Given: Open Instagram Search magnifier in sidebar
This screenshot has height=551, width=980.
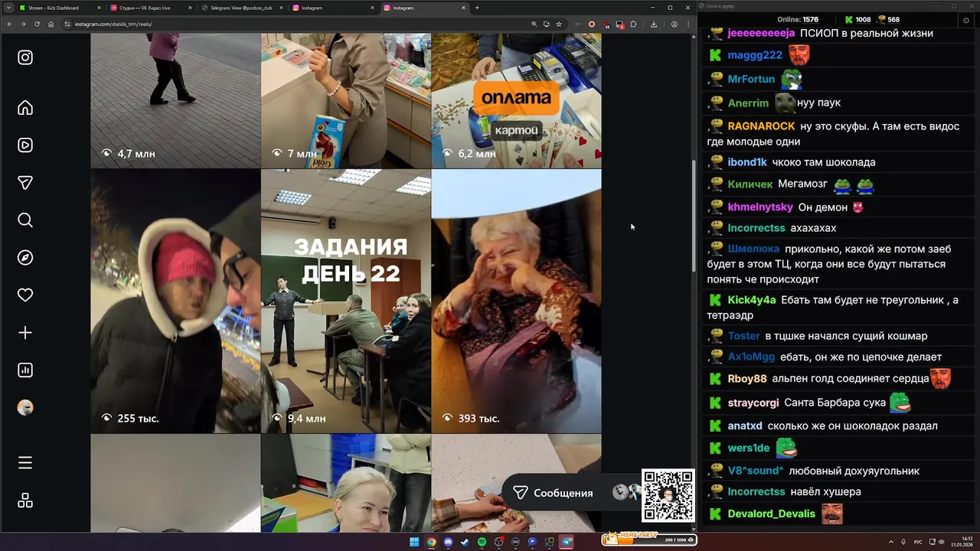Looking at the screenshot, I should (x=25, y=220).
